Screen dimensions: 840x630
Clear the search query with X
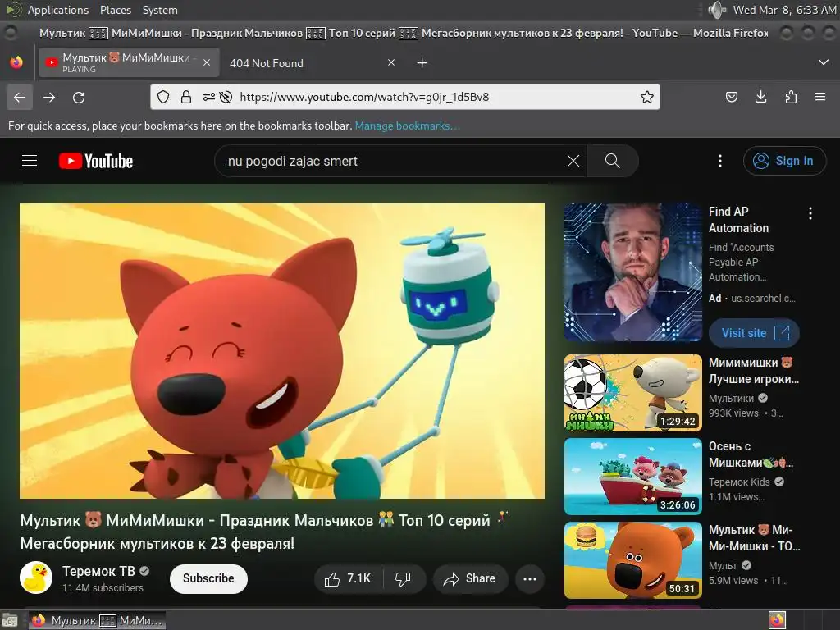[x=573, y=161]
